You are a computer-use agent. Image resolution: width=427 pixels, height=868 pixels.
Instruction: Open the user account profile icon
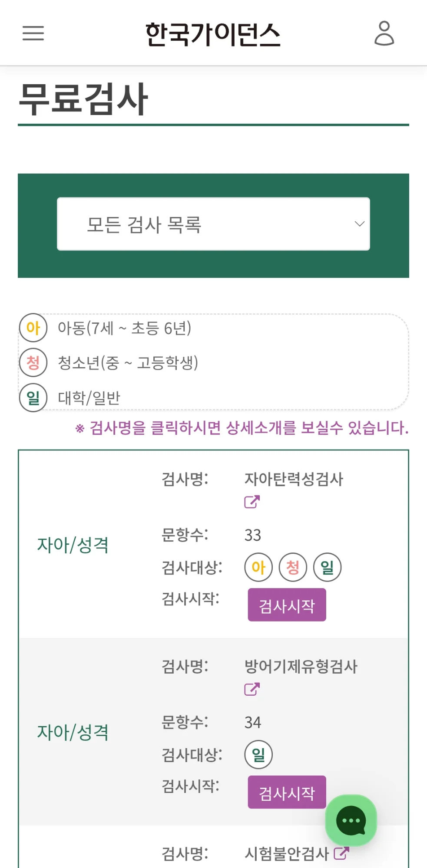pos(384,33)
